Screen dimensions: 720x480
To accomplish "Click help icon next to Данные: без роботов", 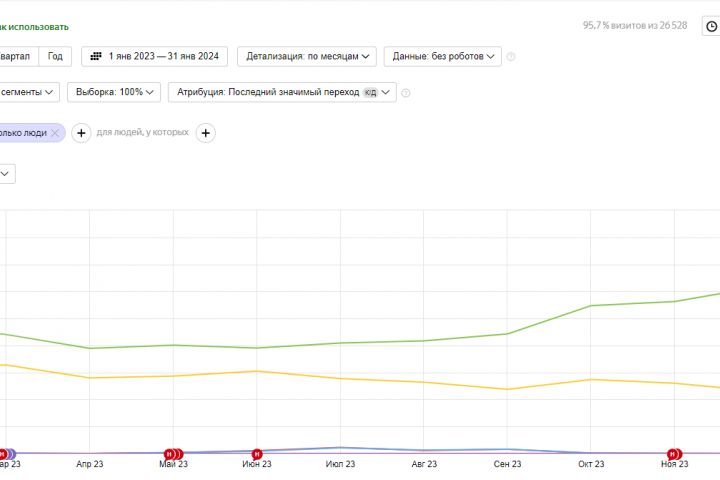I will pyautogui.click(x=511, y=56).
